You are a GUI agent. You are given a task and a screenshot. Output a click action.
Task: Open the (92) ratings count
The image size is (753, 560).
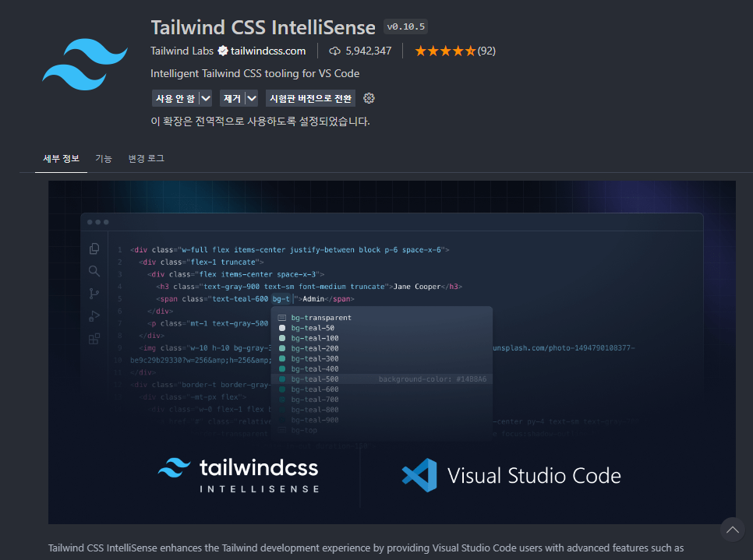486,51
